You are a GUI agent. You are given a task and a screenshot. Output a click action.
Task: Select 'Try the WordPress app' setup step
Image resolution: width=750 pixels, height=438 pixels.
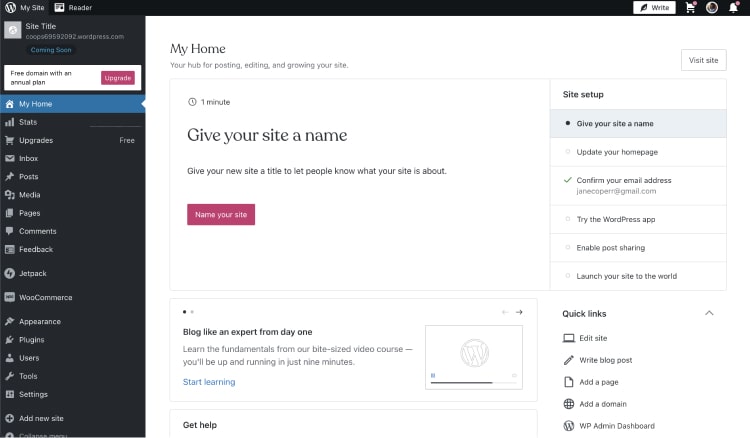click(638, 219)
